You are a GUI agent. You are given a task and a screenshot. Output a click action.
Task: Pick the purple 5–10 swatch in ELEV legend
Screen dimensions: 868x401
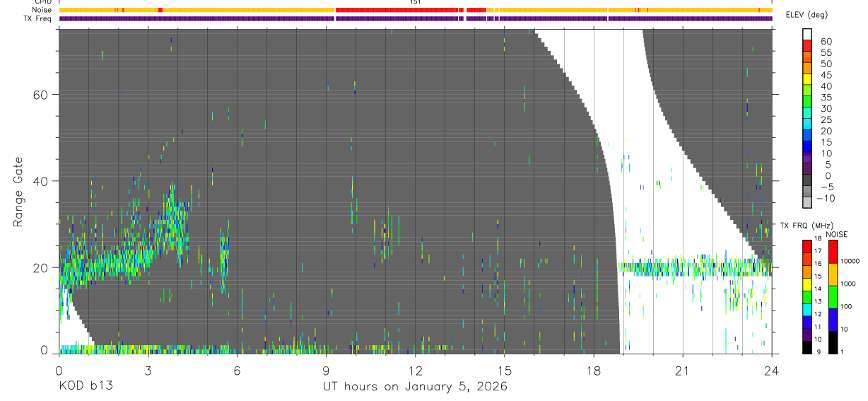[808, 159]
